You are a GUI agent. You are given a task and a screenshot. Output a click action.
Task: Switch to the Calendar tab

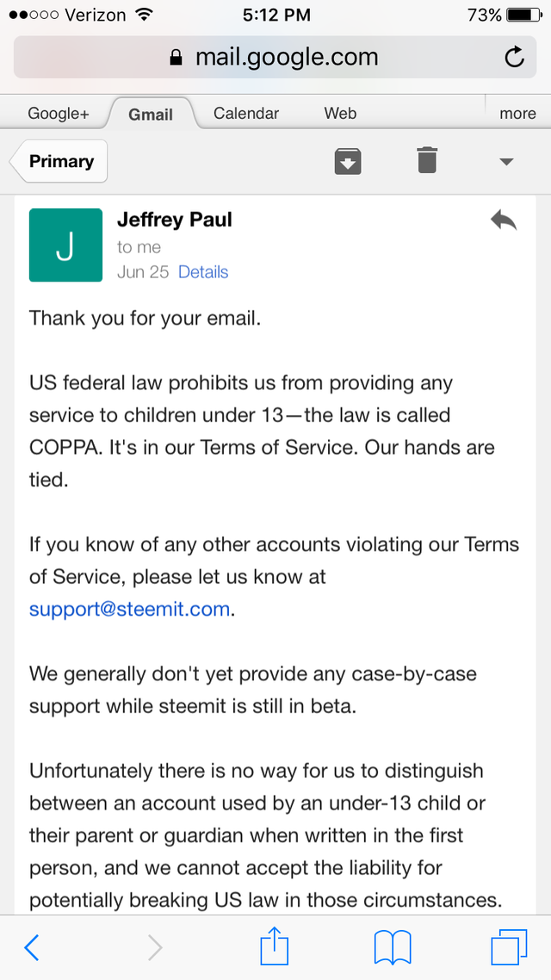pos(246,114)
